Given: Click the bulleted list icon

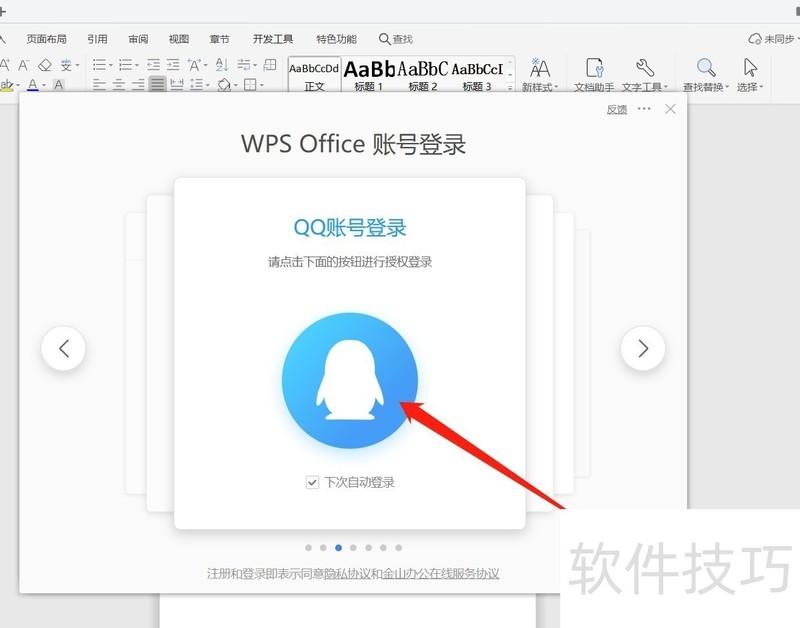Looking at the screenshot, I should coord(99,65).
